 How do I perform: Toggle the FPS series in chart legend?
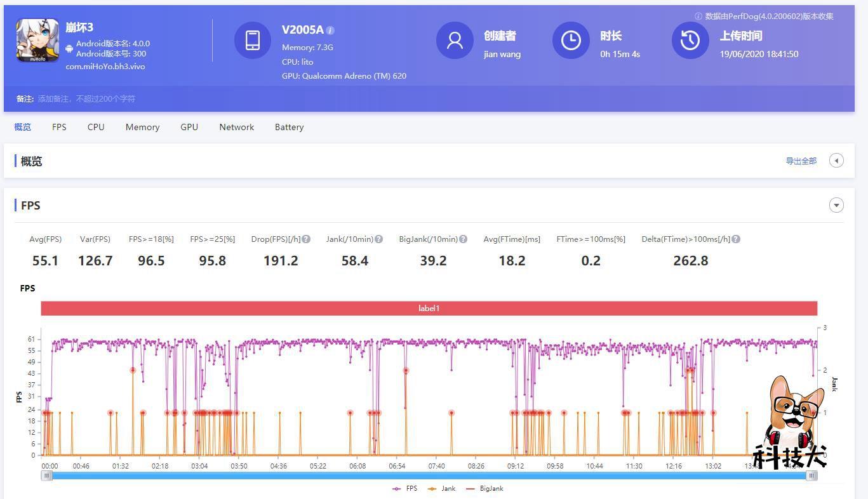(x=404, y=488)
